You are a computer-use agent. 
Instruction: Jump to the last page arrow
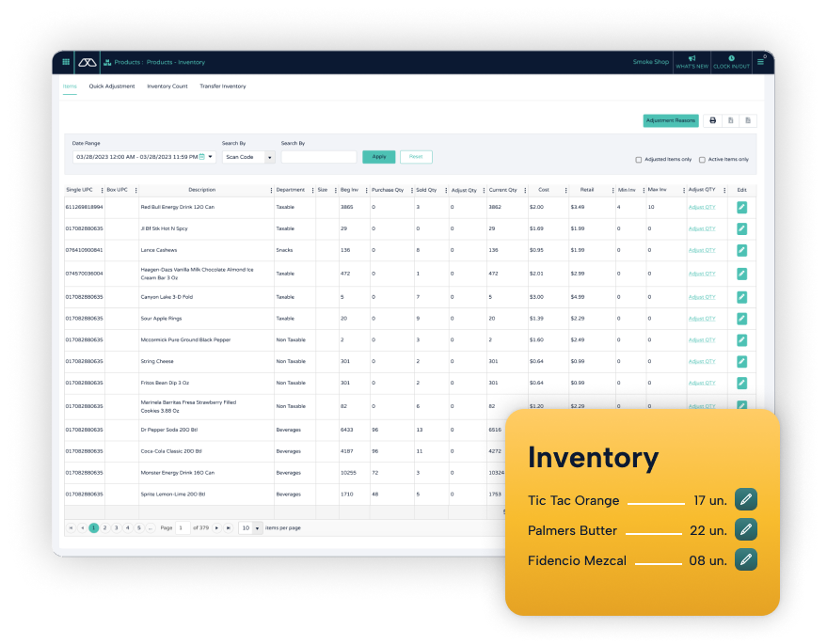229,527
